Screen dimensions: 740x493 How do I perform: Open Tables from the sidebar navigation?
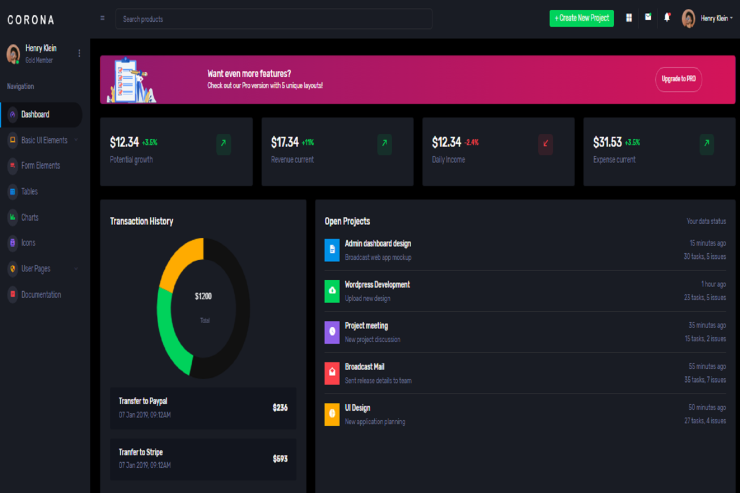(29, 191)
